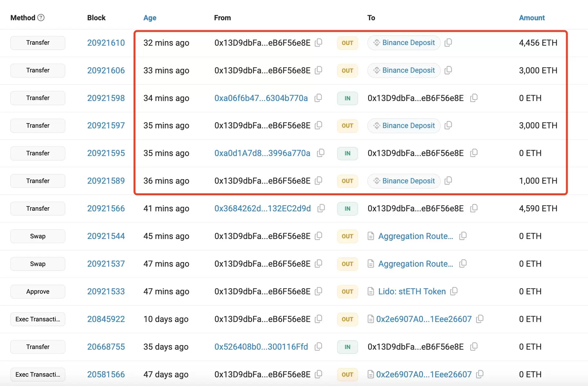Copy 0x2e6907A0...1Eee26607 address in block 20845922 row

point(480,319)
